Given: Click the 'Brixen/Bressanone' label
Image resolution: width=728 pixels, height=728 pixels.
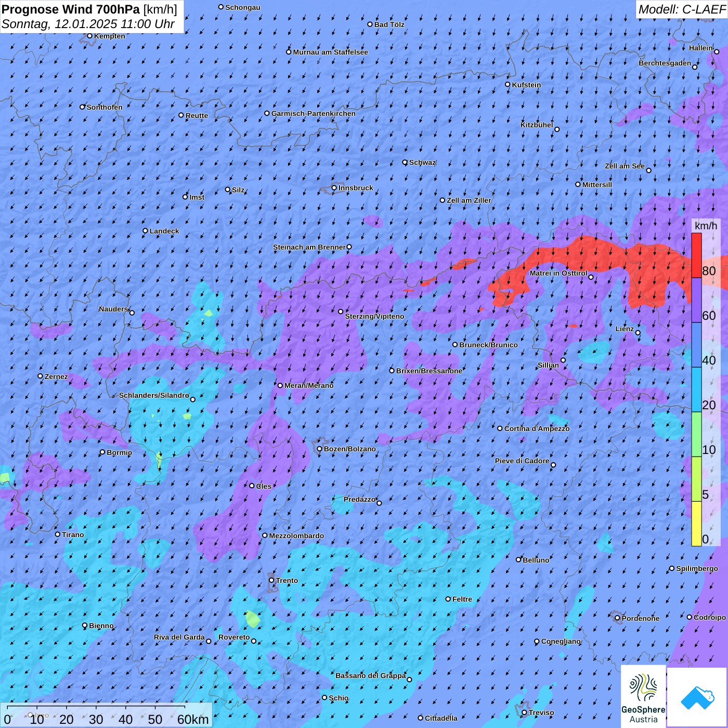Looking at the screenshot, I should [x=429, y=371].
